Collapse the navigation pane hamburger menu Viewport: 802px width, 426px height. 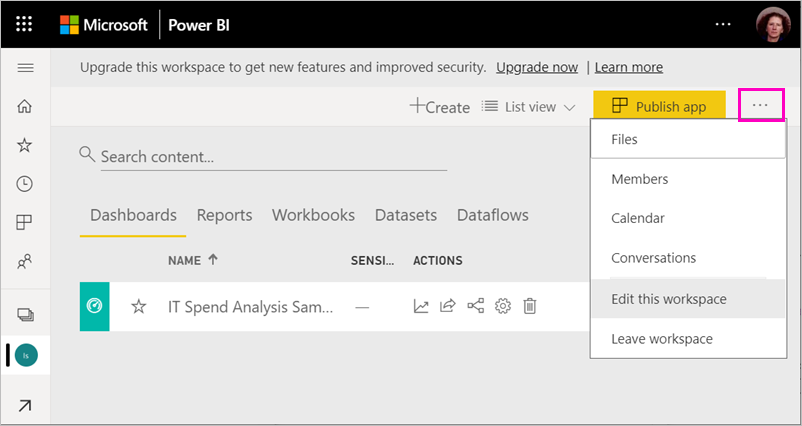[x=25, y=68]
